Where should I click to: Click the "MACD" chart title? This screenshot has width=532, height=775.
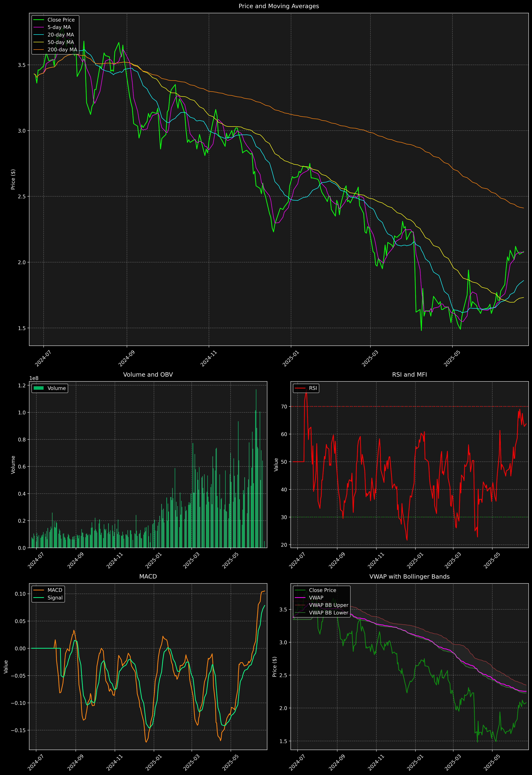pyautogui.click(x=148, y=577)
